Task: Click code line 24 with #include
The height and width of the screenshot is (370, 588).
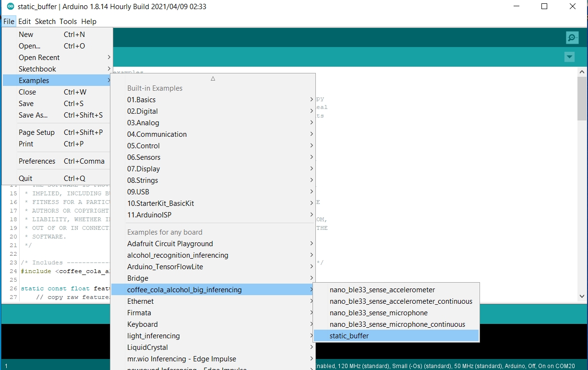Action: (x=65, y=271)
